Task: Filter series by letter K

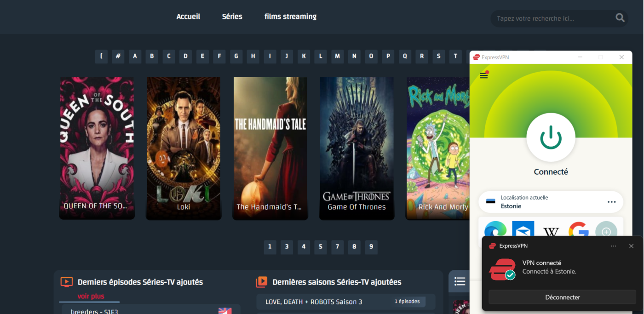Action: coord(304,56)
